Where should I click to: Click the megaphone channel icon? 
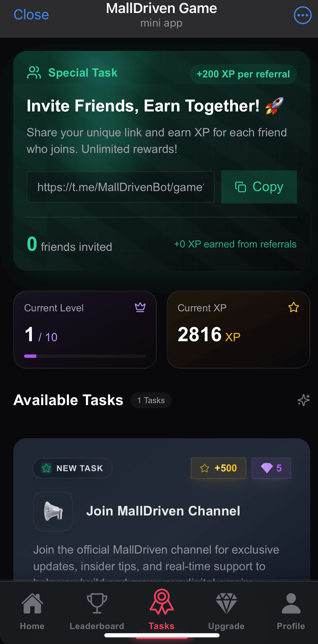(x=53, y=511)
